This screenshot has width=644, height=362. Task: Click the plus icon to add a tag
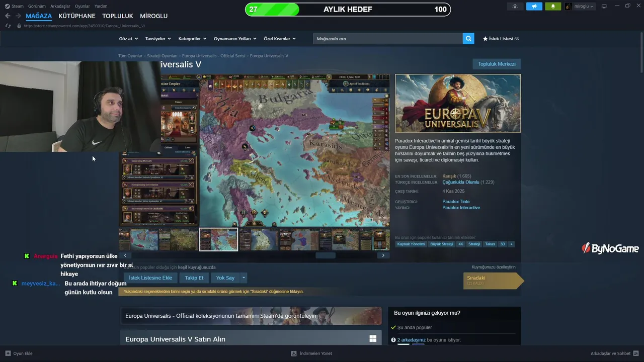click(x=511, y=244)
